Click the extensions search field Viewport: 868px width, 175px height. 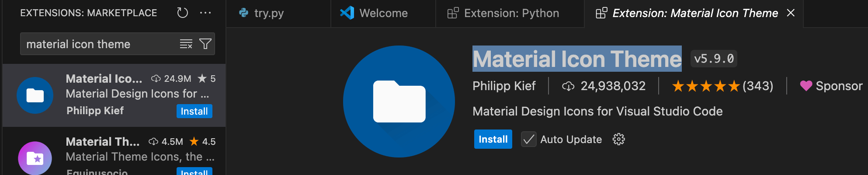click(98, 44)
